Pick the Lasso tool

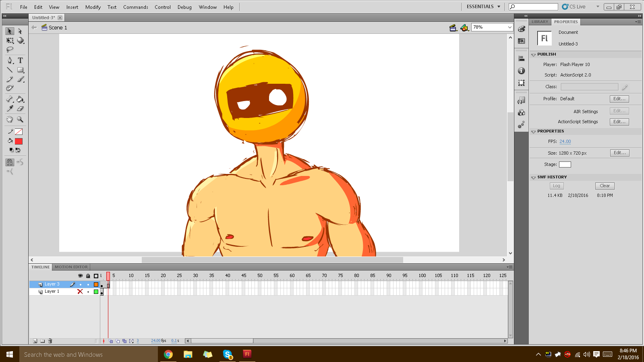[10, 50]
